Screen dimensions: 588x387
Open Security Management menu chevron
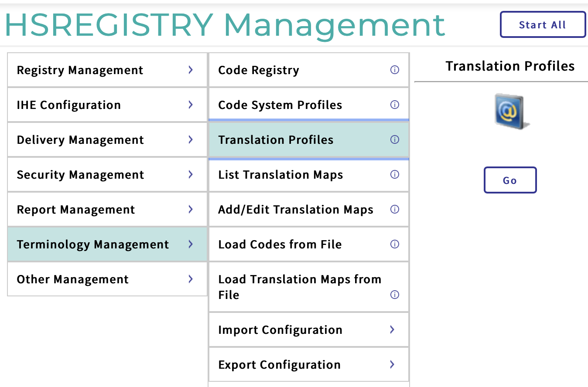(191, 174)
